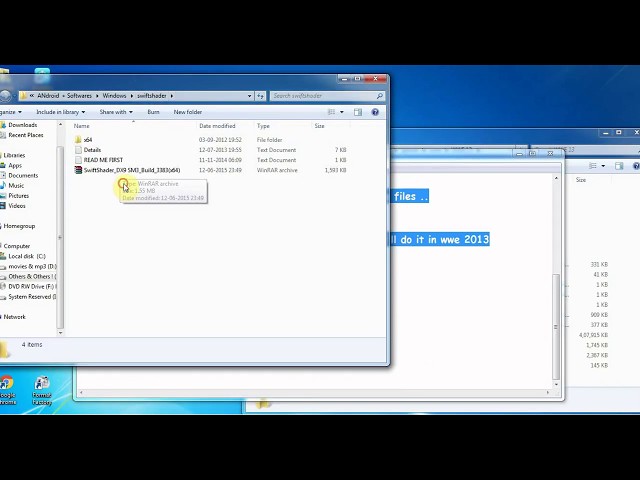Click the change view icon in swiftshader window
The height and width of the screenshot is (480, 640).
point(331,112)
